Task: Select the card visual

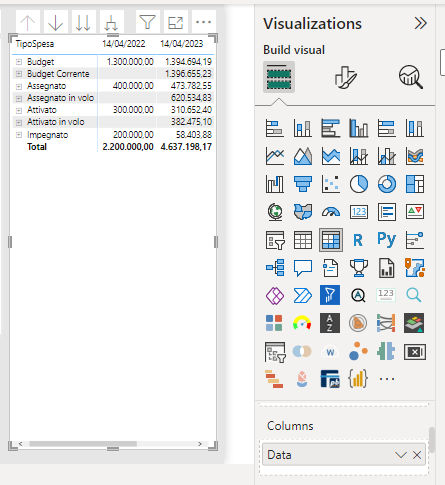Action: tap(359, 212)
